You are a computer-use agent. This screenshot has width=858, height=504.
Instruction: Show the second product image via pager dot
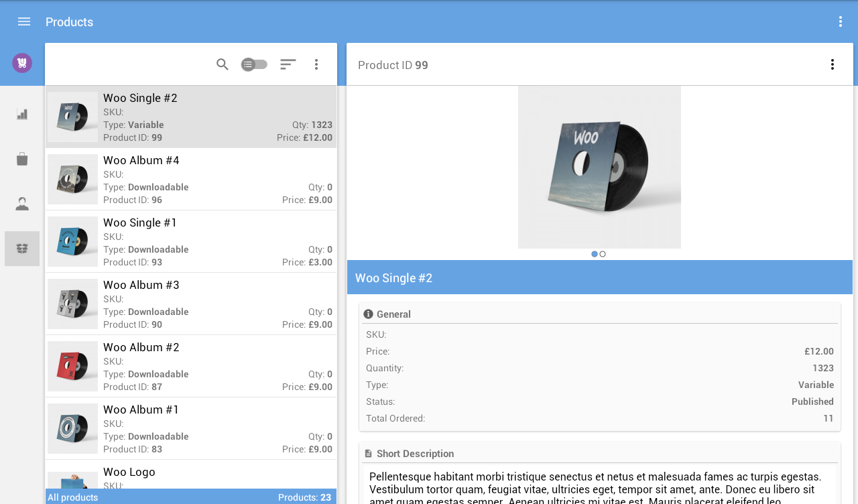[x=603, y=254]
